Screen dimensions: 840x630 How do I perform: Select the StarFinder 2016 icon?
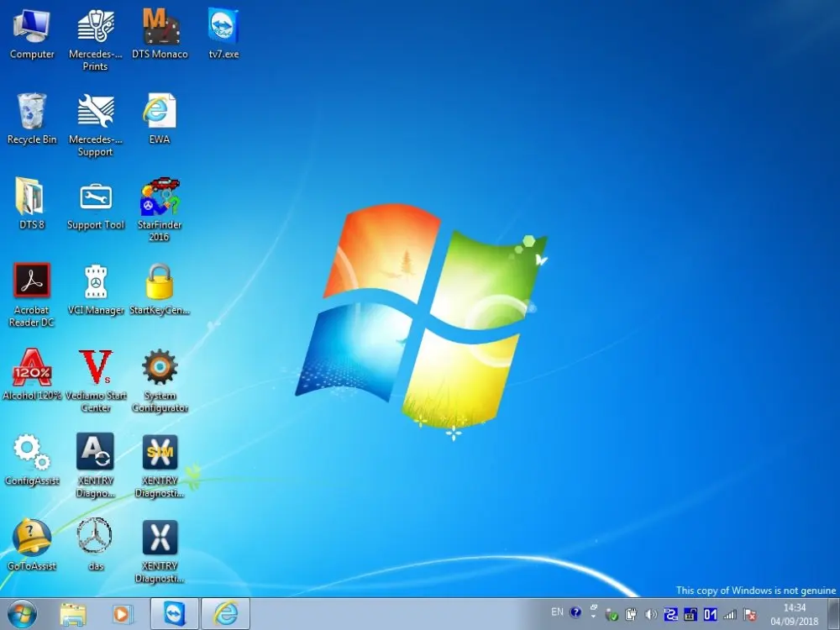160,210
